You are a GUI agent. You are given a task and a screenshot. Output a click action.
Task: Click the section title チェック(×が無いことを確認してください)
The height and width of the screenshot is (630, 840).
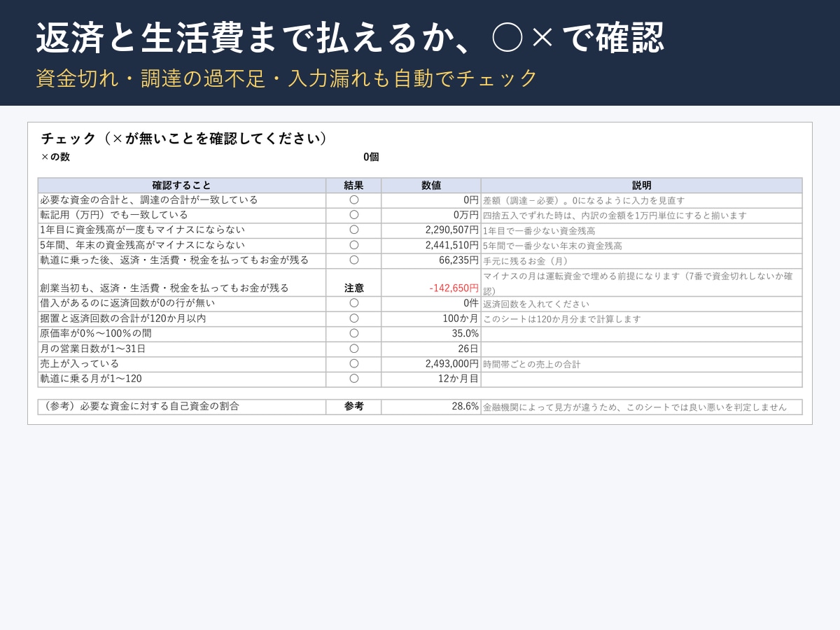[x=184, y=139]
